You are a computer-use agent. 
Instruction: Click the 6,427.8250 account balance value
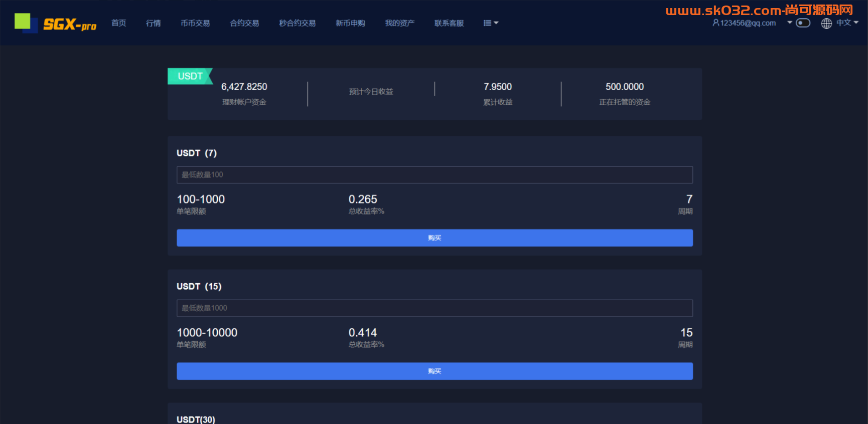[x=244, y=87]
